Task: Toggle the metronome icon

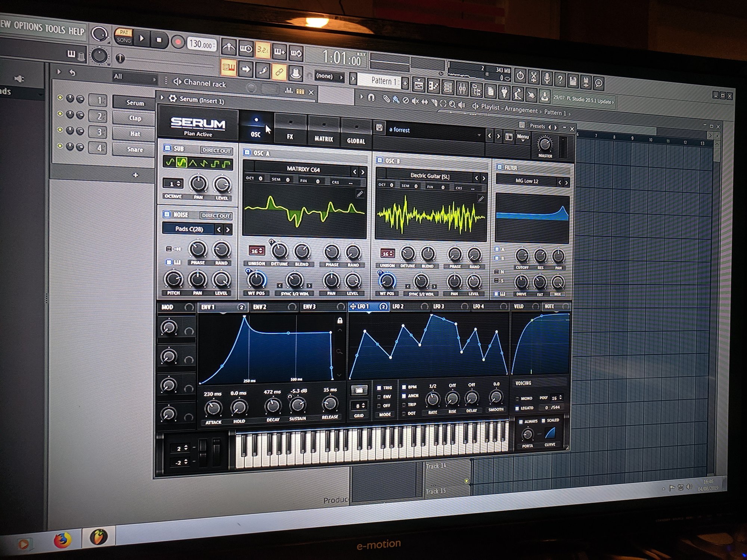Action: point(229,47)
